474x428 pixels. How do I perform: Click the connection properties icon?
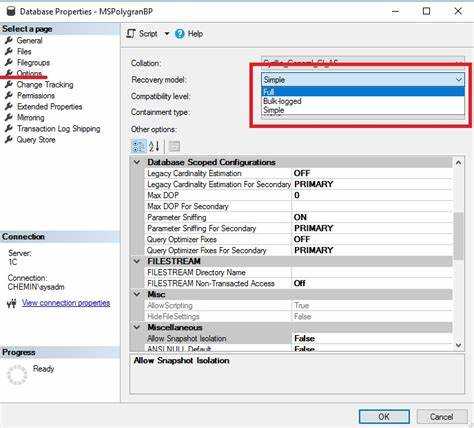point(12,303)
